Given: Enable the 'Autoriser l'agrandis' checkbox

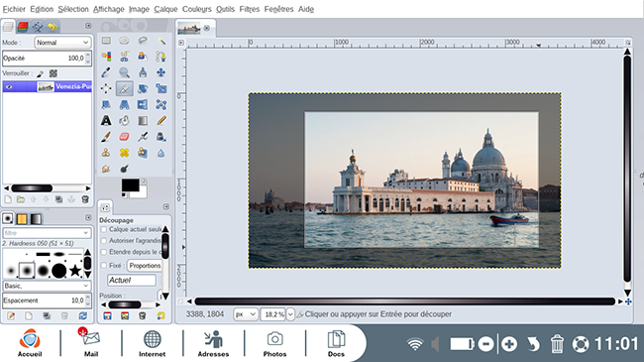Looking at the screenshot, I should 104,241.
